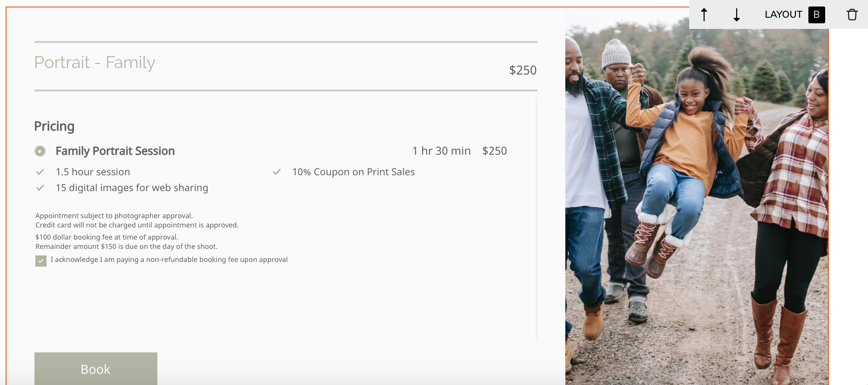Click the 10% Coupon on Print Sales text
This screenshot has height=385, width=868.
point(353,172)
